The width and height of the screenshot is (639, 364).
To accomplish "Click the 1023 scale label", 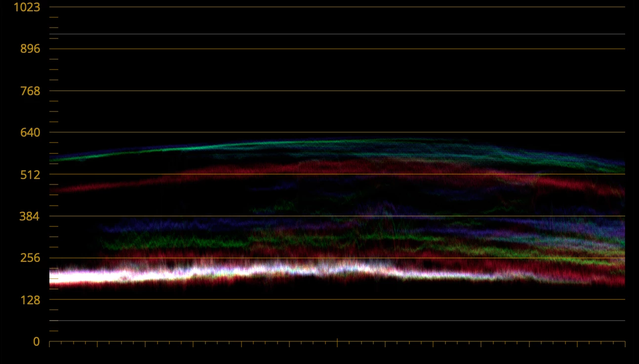I will 27,7.
